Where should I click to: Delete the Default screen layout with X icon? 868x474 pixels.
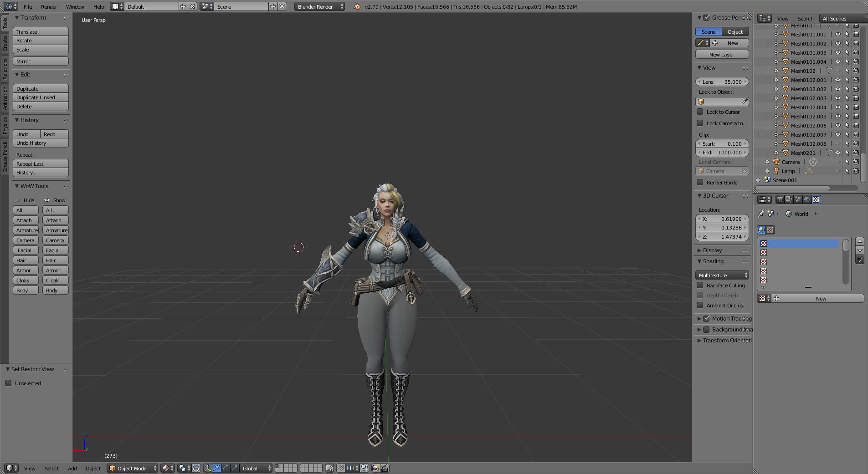[x=192, y=6]
